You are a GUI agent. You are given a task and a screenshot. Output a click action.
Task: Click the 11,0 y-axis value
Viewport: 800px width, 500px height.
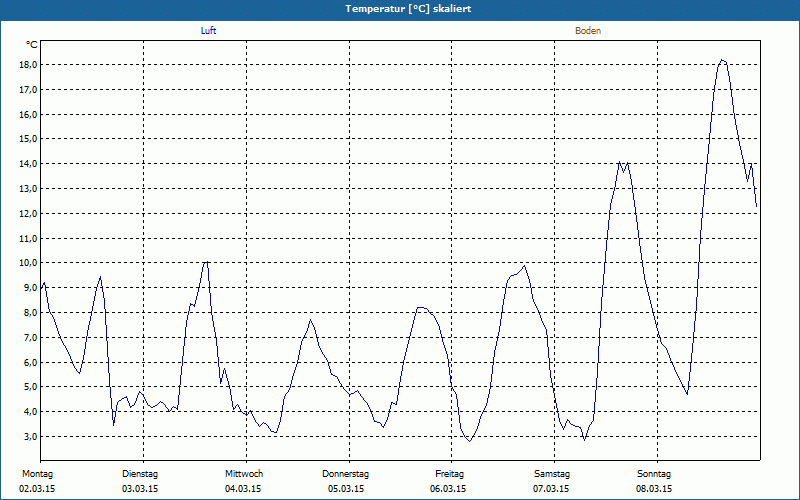pos(29,238)
